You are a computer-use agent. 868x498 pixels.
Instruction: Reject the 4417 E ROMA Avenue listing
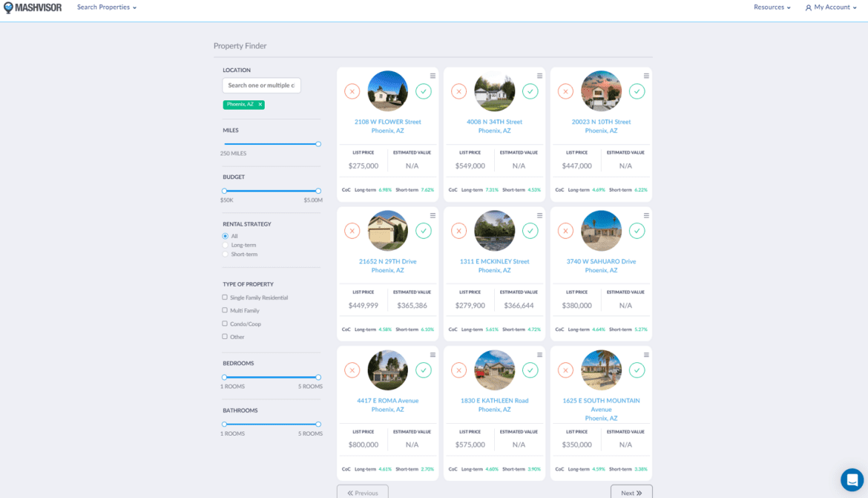tap(352, 370)
